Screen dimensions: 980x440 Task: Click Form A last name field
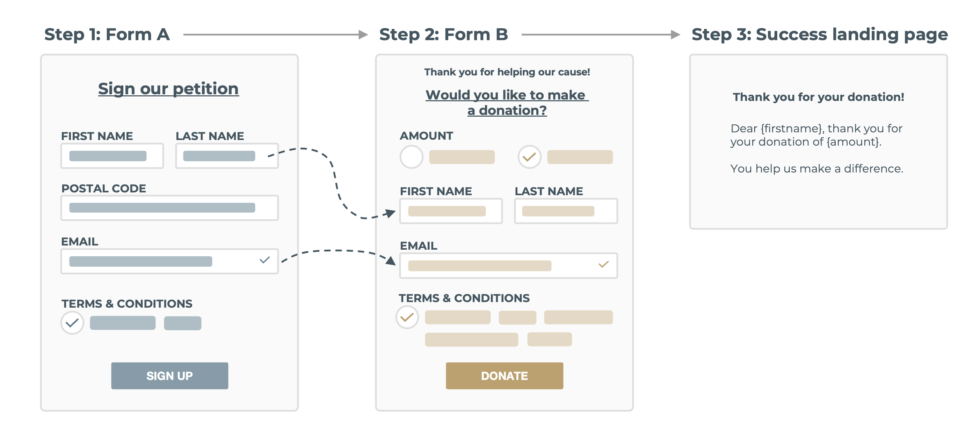pyautogui.click(x=227, y=156)
